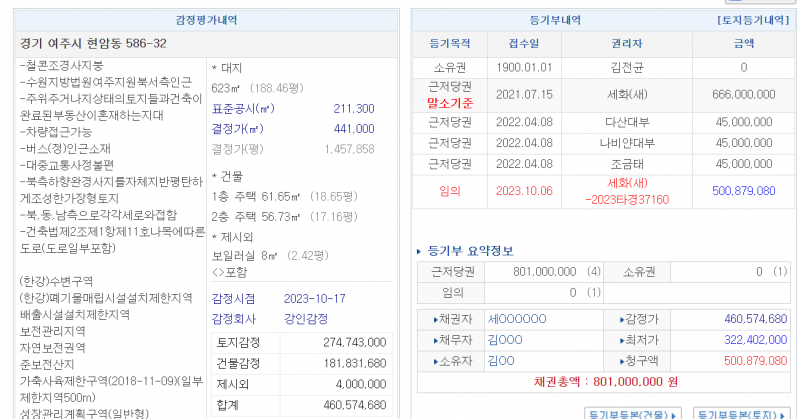Click the 청구액 amount 500,879,080
This screenshot has height=419, width=800.
pos(741,361)
